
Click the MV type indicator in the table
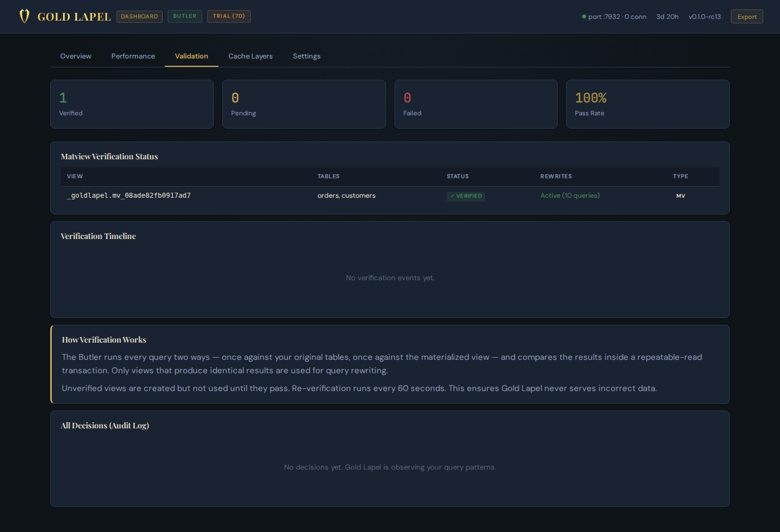[x=680, y=196]
